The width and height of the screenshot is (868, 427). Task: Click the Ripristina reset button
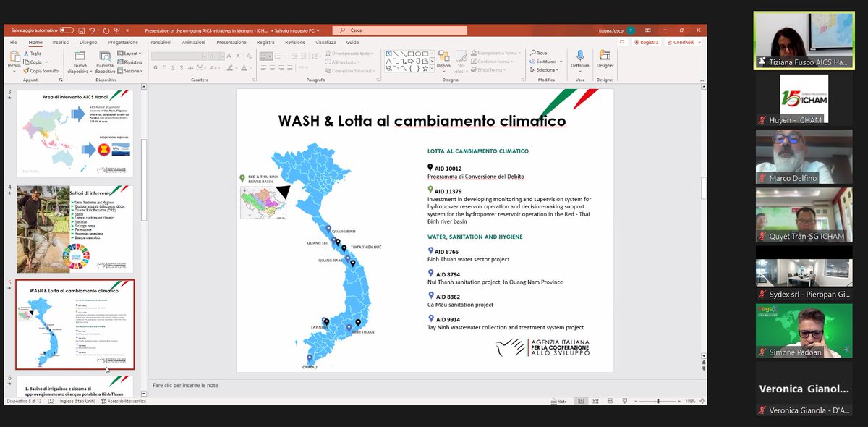pyautogui.click(x=130, y=62)
